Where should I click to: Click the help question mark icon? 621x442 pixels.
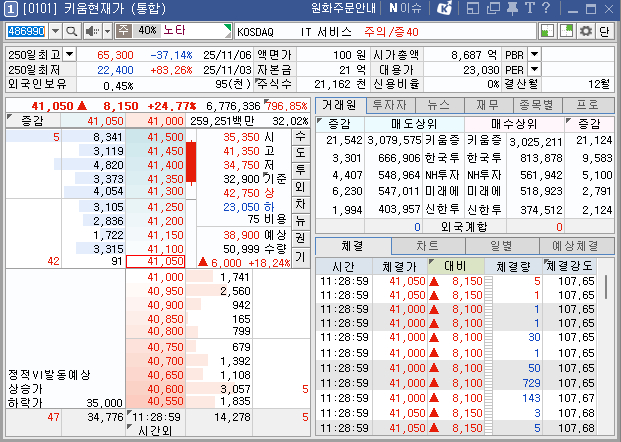(546, 8)
